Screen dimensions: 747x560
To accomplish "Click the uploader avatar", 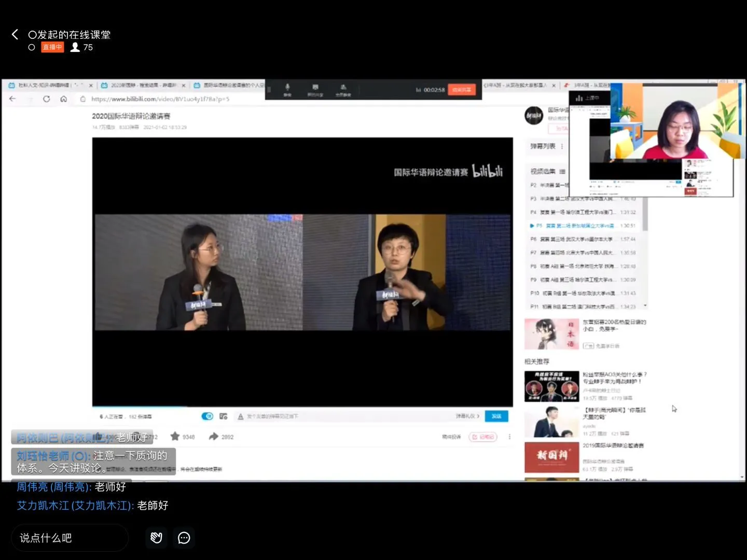I will coord(534,116).
